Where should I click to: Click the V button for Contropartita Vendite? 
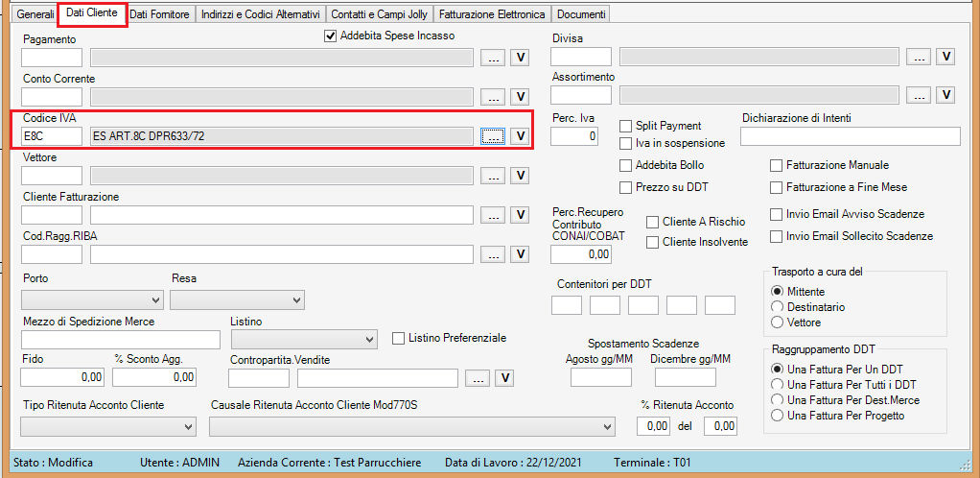pos(504,377)
